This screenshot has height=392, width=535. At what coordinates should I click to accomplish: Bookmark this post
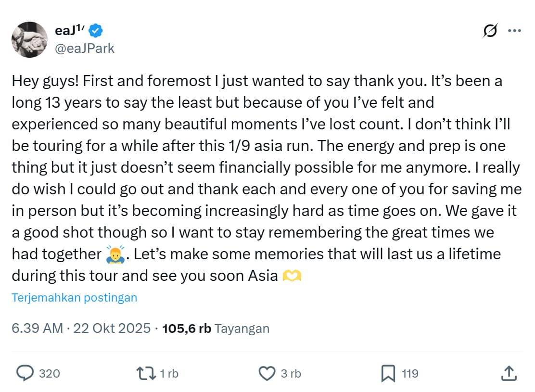click(388, 373)
